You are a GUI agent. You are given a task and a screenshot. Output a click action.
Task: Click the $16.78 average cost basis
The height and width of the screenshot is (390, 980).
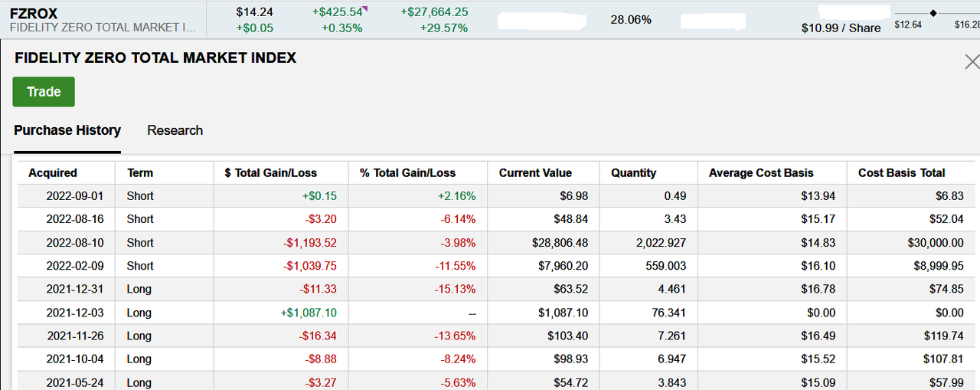(x=818, y=289)
